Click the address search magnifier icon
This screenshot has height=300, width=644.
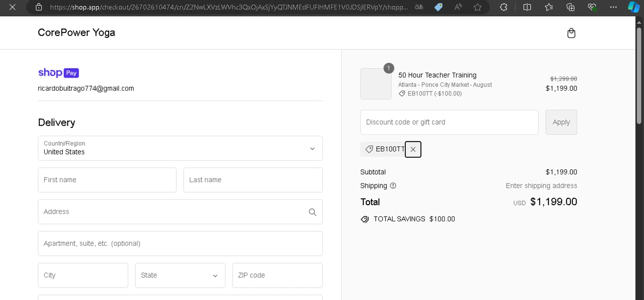pos(313,212)
